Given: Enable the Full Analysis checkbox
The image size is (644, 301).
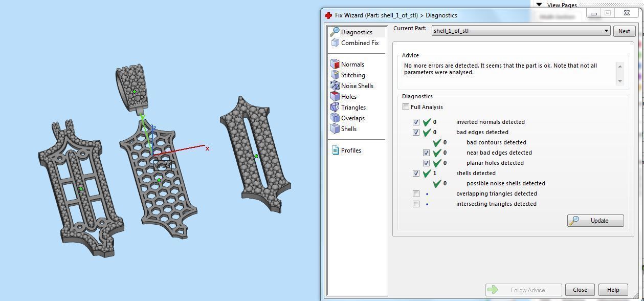Looking at the screenshot, I should click(406, 107).
